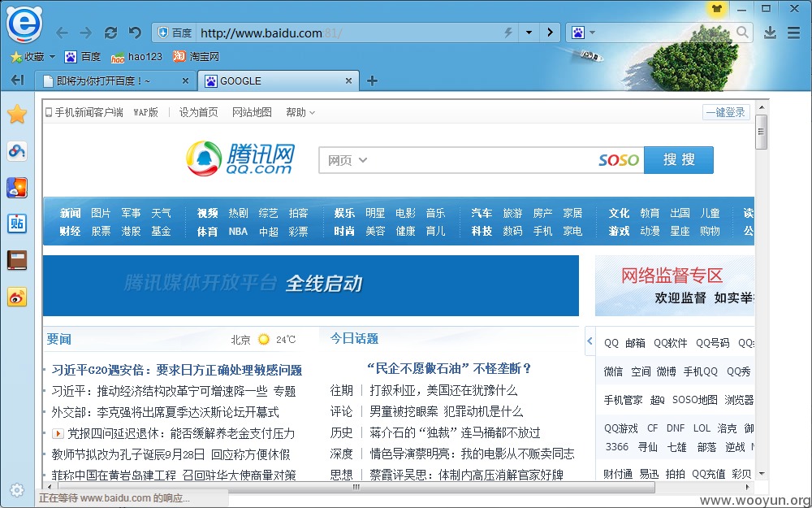
Task: Click the 要闻 section heading
Action: click(59, 340)
